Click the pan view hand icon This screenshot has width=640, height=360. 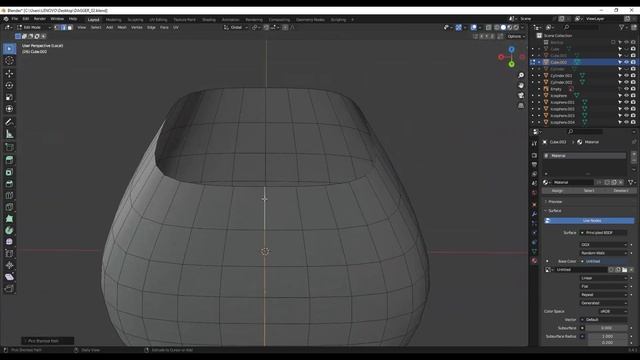521,85
